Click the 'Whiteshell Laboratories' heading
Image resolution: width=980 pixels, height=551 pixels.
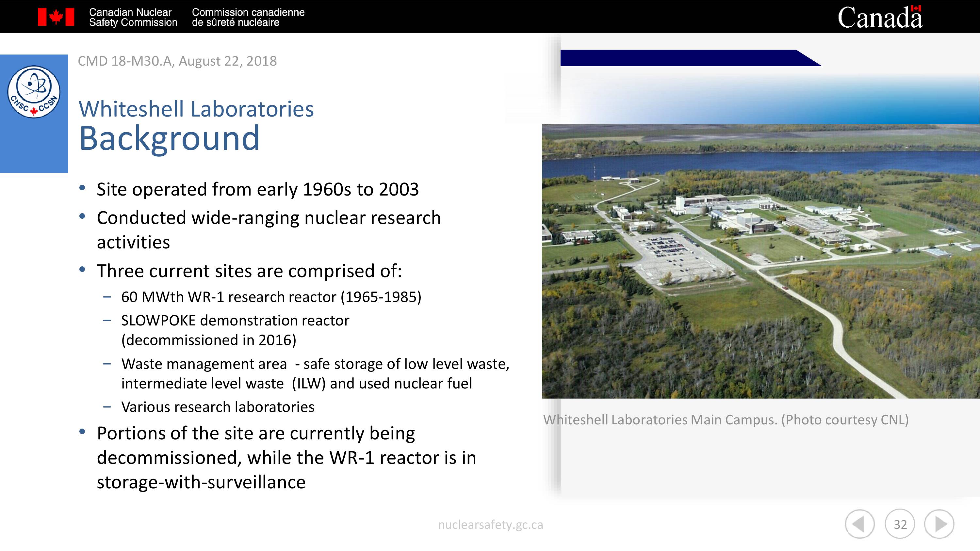[196, 109]
